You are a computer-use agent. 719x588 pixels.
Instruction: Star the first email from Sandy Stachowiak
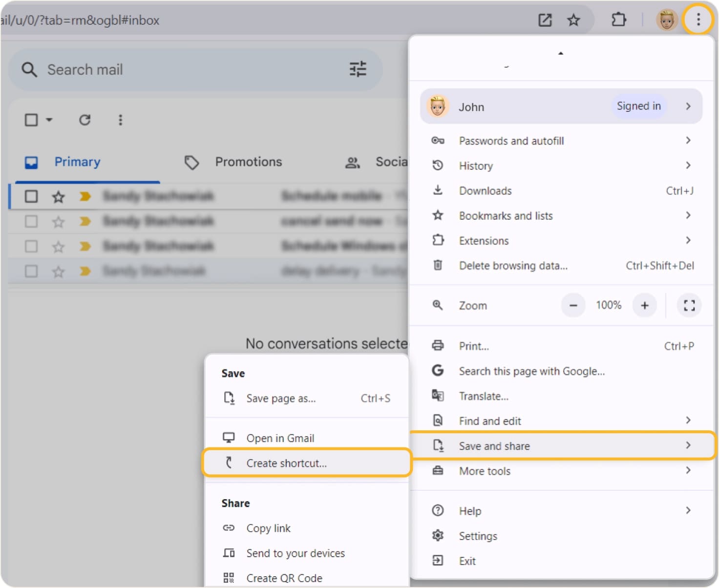[x=58, y=197]
